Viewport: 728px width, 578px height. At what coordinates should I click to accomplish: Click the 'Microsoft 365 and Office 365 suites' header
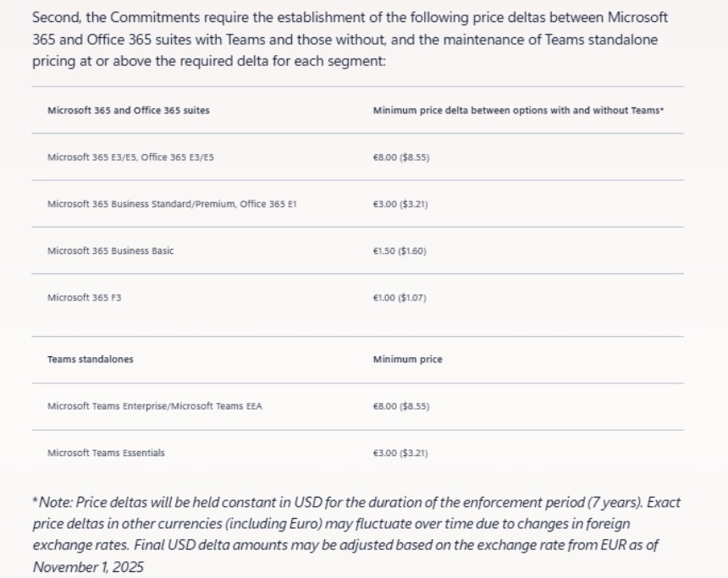click(129, 110)
